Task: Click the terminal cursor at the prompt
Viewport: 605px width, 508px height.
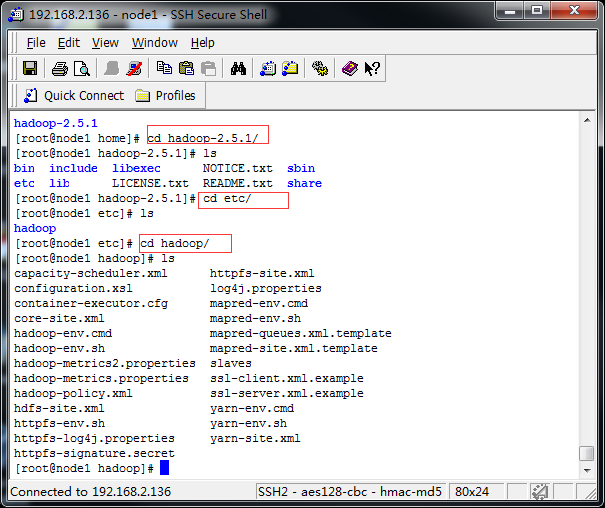Action: tap(164, 468)
